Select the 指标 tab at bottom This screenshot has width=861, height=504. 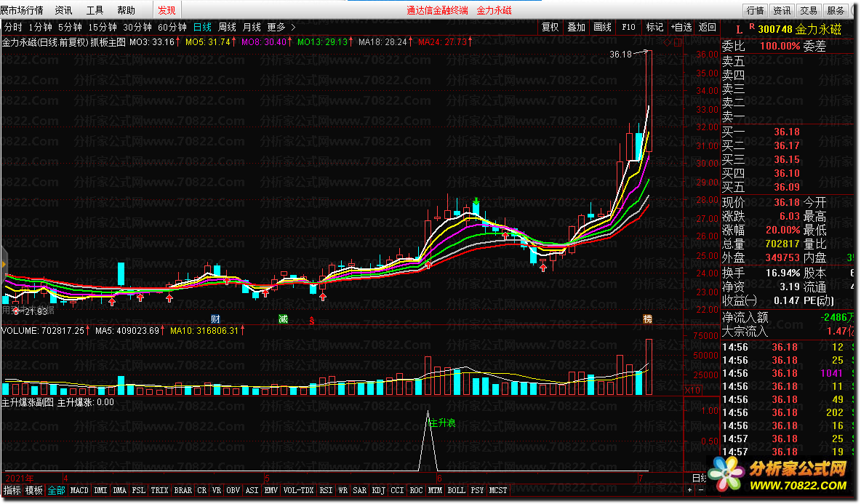pyautogui.click(x=12, y=490)
